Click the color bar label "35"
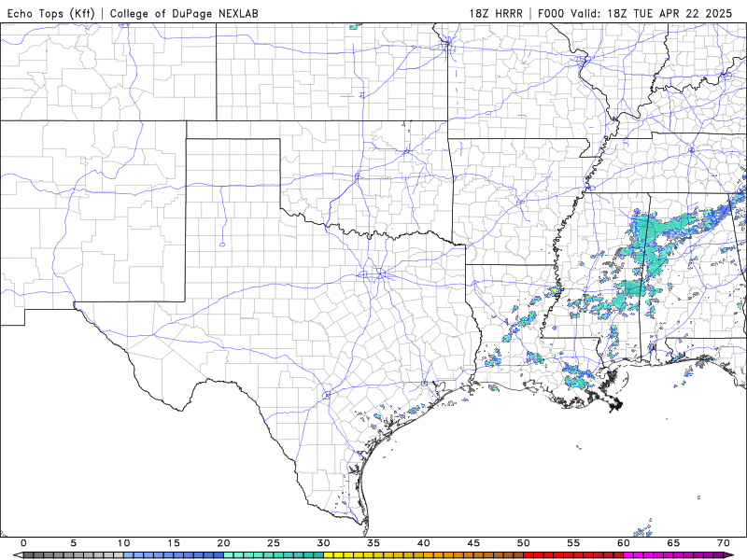 coord(373,543)
